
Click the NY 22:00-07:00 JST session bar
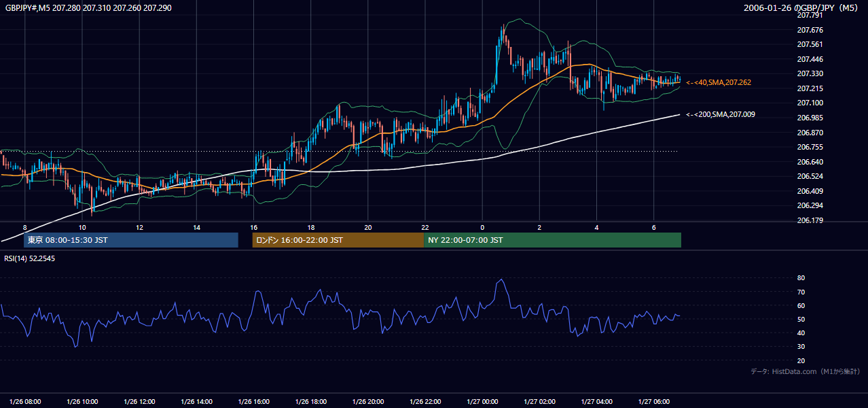point(552,240)
